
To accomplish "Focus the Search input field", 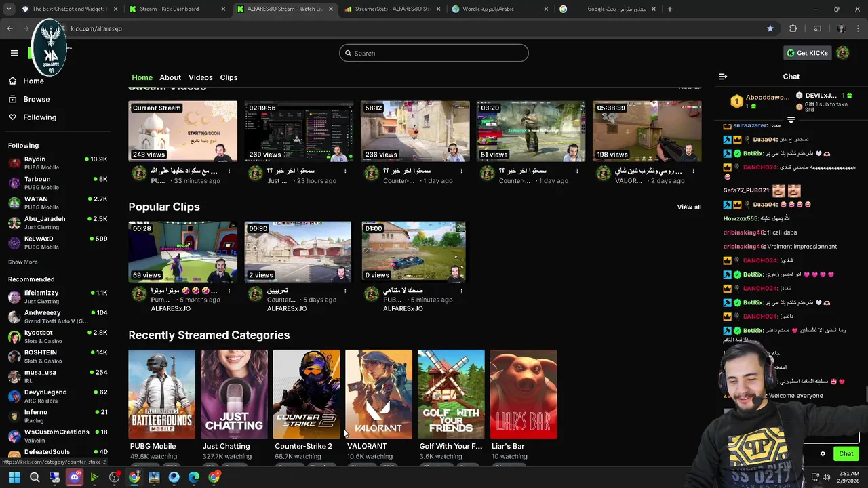I will click(x=434, y=53).
